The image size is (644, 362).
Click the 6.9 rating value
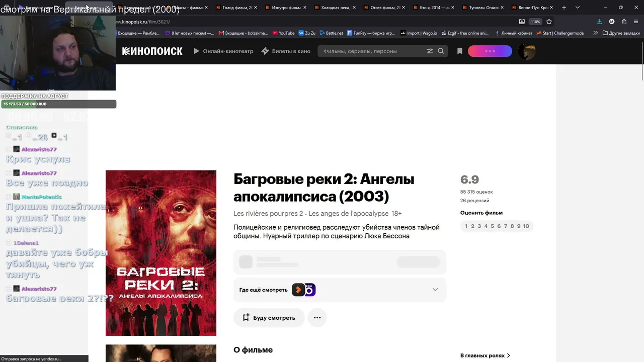click(469, 179)
